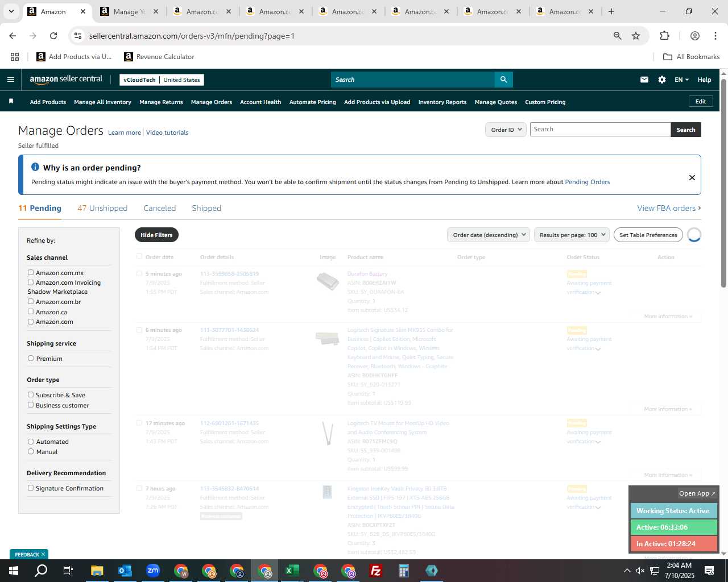Click the order search input field
Screen dimensions: 728x582
(x=601, y=130)
